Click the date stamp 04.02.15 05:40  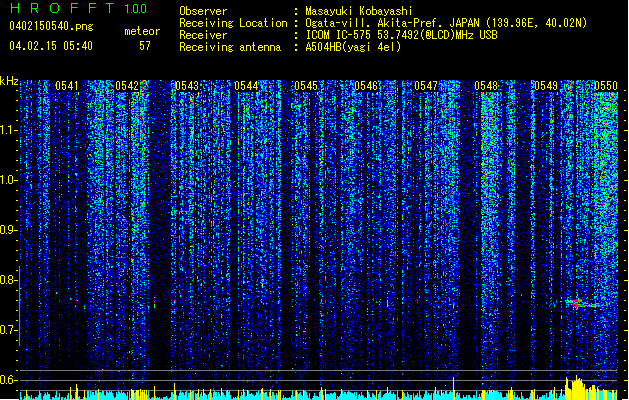click(x=51, y=46)
